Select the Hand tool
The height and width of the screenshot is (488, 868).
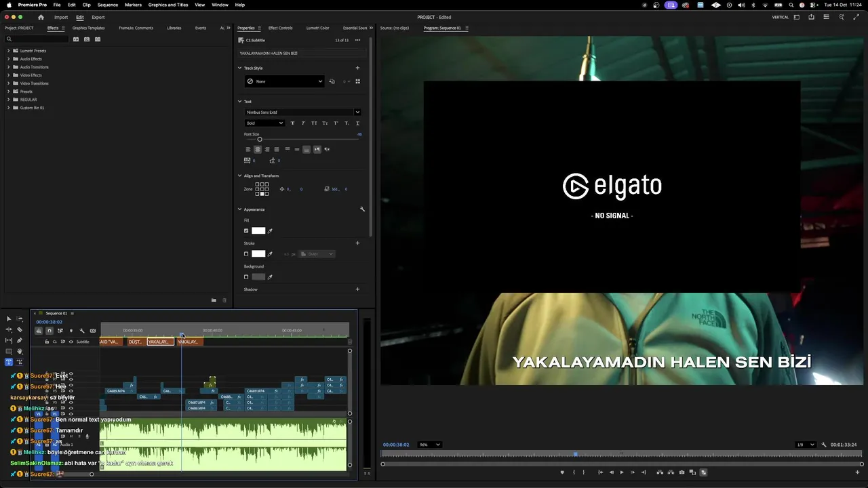click(x=20, y=351)
